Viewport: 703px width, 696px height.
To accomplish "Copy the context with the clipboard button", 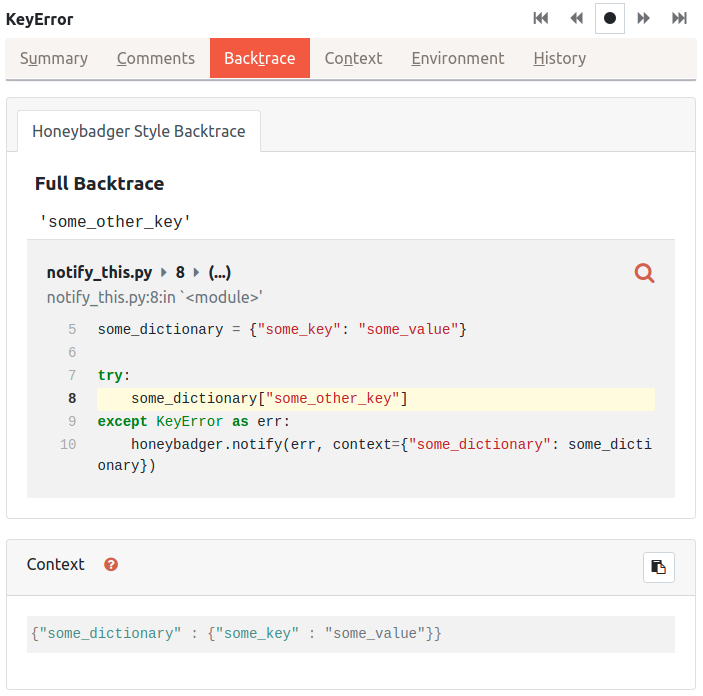I will [659, 567].
